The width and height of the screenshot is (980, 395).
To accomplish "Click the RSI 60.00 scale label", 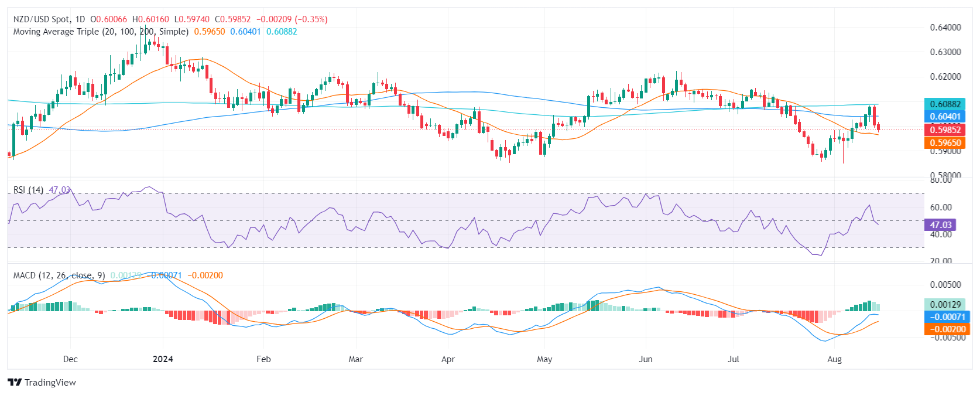I will click(x=941, y=207).
